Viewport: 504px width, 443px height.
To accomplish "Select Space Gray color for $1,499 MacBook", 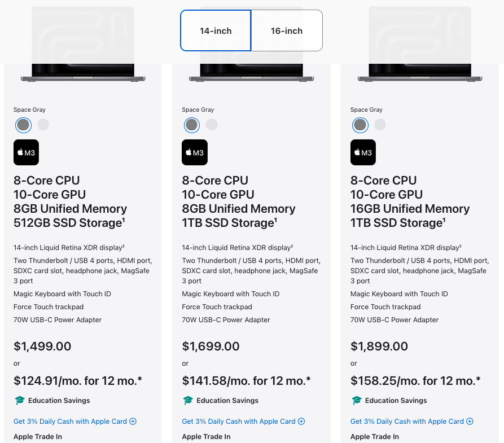I will 23,125.
